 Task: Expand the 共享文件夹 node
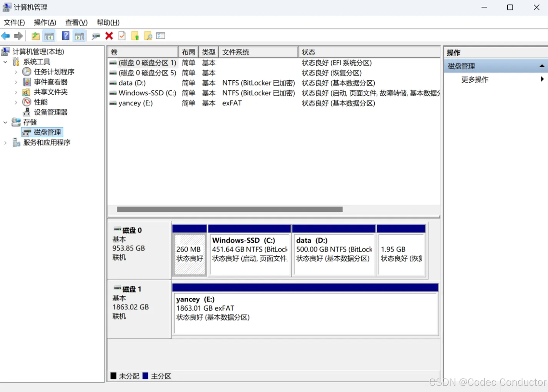[16, 92]
